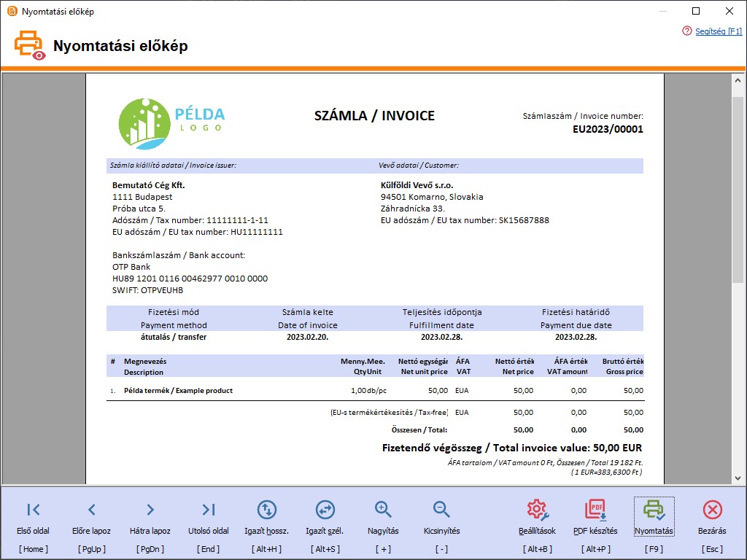Click the OTP Bank line
The width and height of the screenshot is (747, 560).
click(131, 267)
